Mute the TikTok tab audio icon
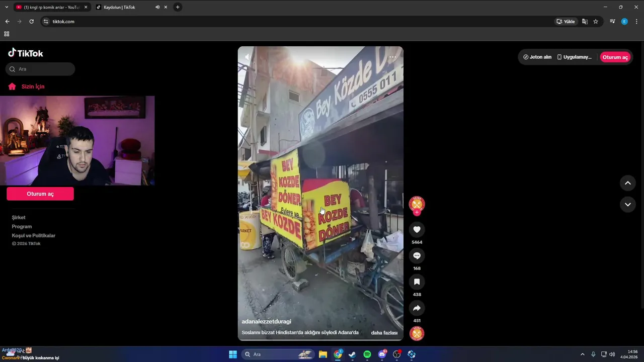Screen dimensions: 644x362 [x=157, y=7]
